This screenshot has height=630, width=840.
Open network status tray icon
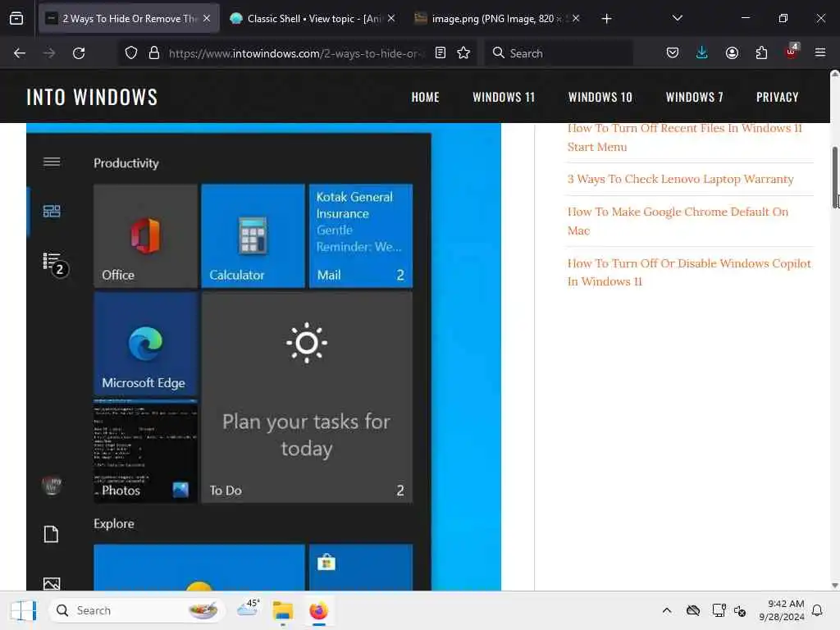719,610
